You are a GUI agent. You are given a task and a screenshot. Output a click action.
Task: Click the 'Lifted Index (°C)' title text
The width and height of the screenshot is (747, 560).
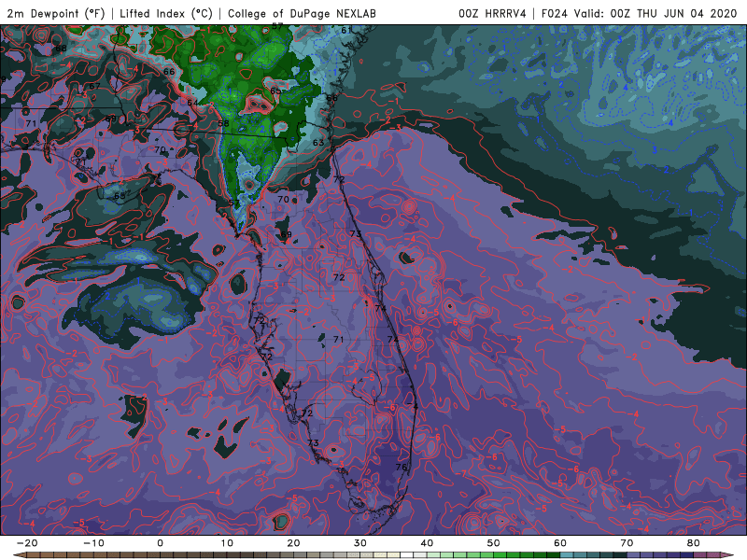click(x=166, y=14)
